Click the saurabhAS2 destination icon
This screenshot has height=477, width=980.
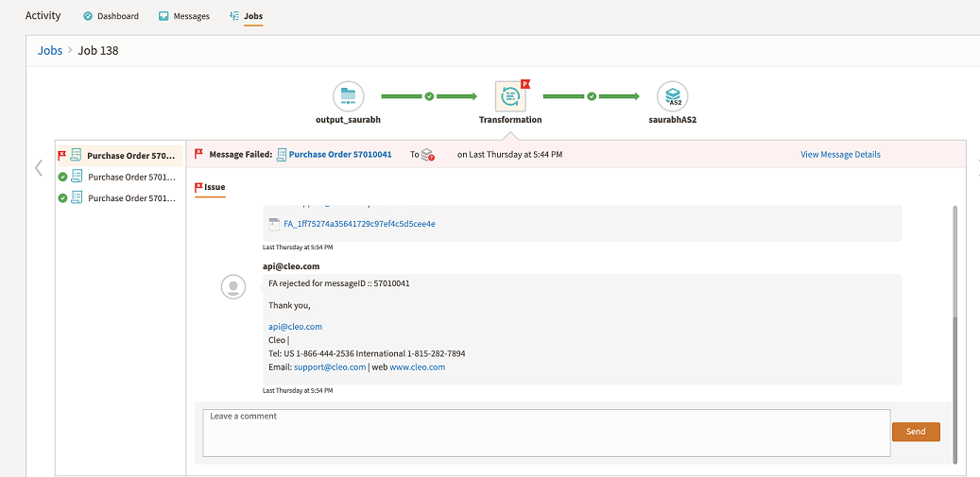[x=672, y=95]
